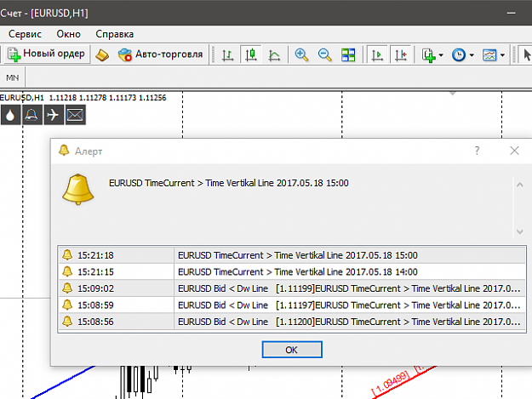The height and width of the screenshot is (399, 532).
Task: Click the water drop chart panel button
Action: (10, 115)
